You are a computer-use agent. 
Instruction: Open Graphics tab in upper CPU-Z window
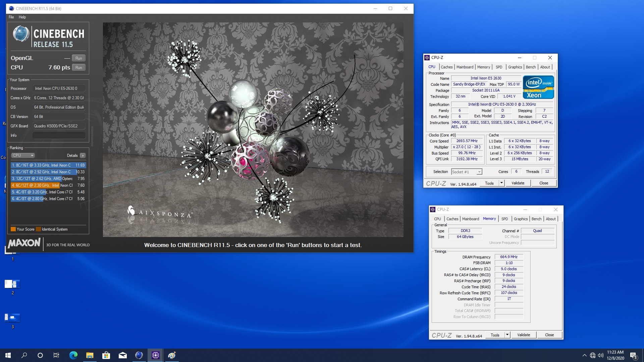(515, 67)
